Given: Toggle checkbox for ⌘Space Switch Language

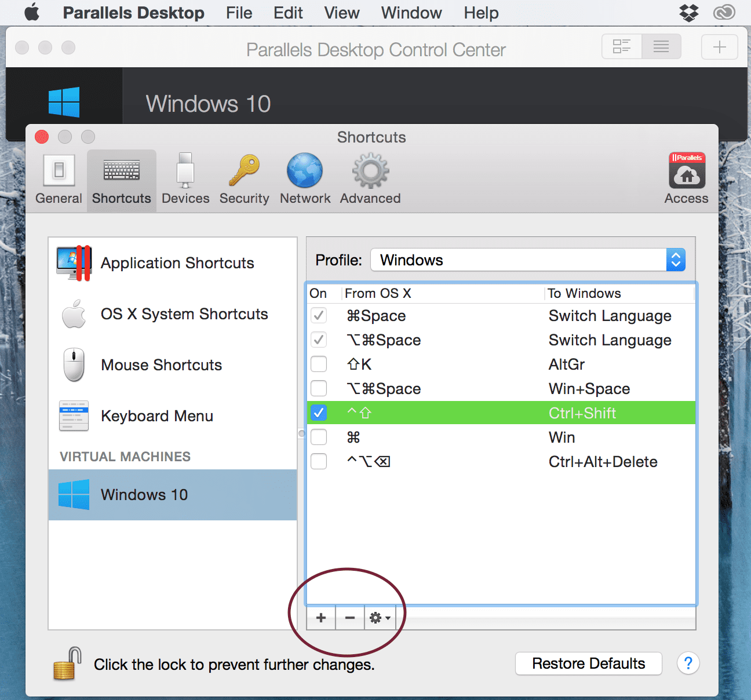Looking at the screenshot, I should pos(319,316).
